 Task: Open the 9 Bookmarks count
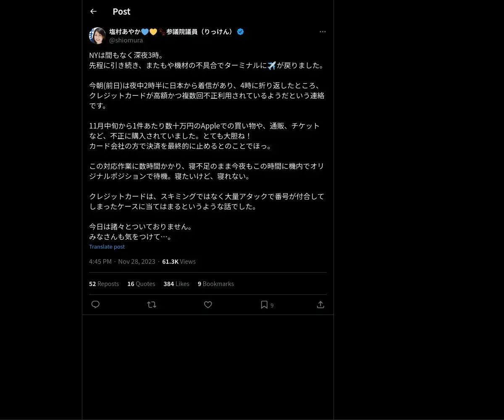[x=216, y=284]
